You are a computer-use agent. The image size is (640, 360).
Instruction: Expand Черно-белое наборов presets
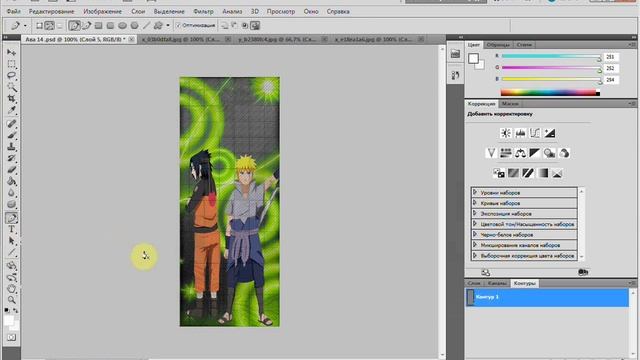click(x=475, y=235)
